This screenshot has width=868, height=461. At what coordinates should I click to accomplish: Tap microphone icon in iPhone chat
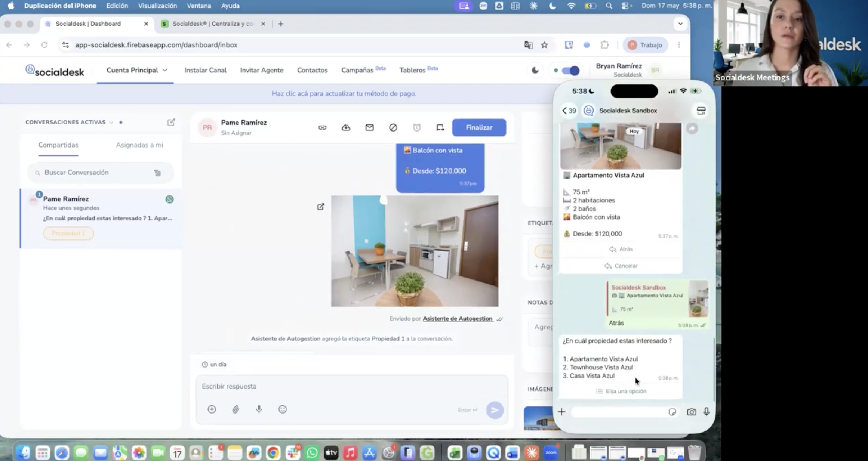pos(706,412)
